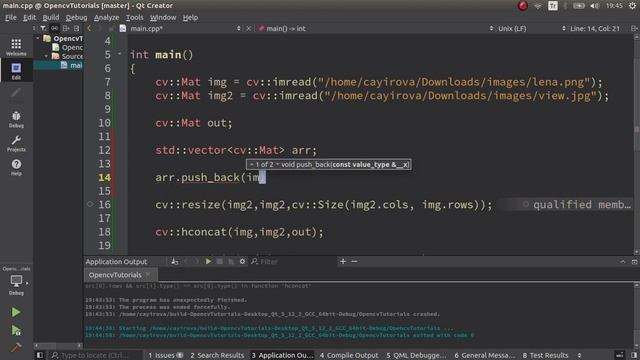640x360 pixels.
Task: Switch to Edit mode in sidebar
Action: pyautogui.click(x=16, y=71)
